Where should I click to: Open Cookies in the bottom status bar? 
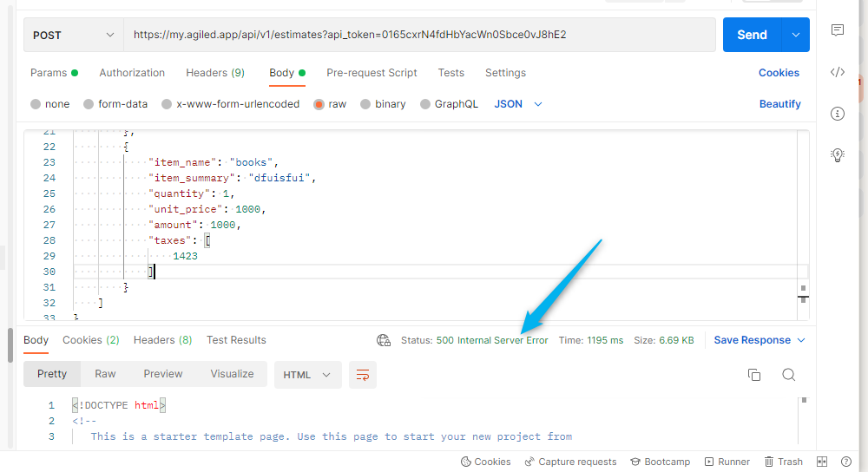[x=485, y=462]
